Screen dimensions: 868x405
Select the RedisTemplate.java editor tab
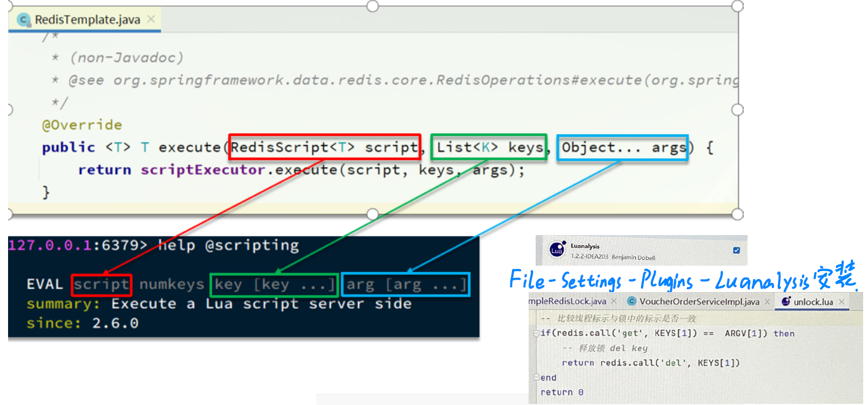click(x=85, y=20)
